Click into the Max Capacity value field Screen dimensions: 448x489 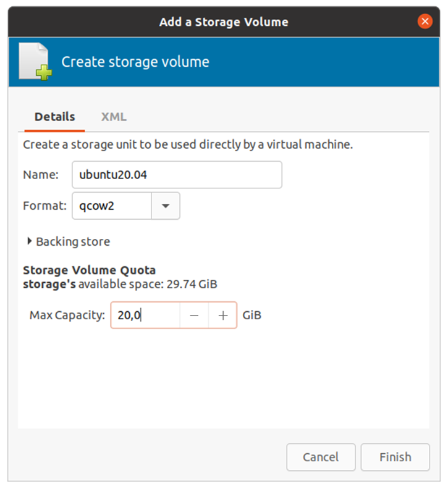pos(145,316)
